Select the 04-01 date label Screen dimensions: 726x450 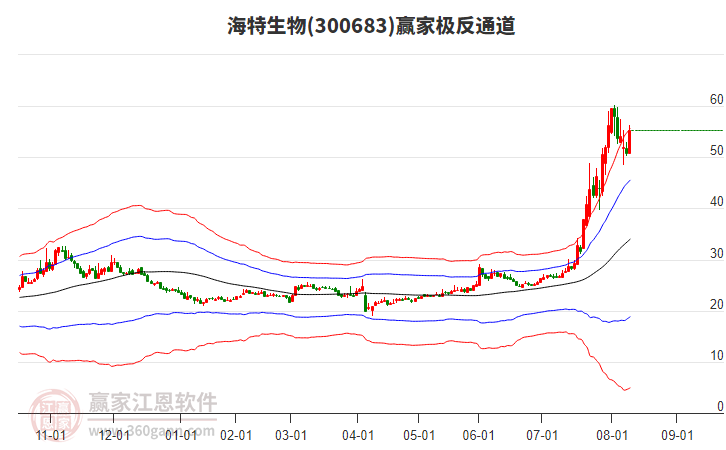click(x=358, y=436)
